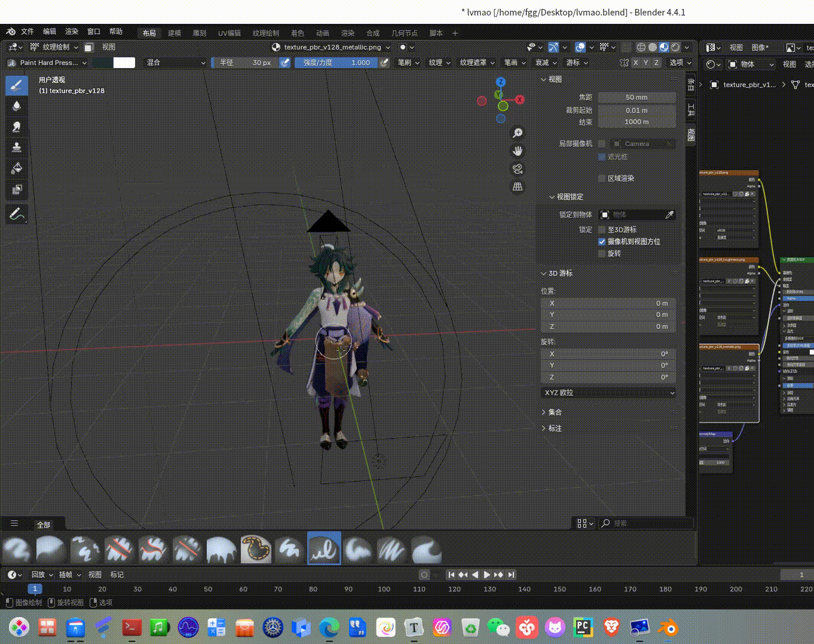Image resolution: width=814 pixels, height=644 pixels.
Task: Select the Draw brush tool
Action: (x=17, y=85)
